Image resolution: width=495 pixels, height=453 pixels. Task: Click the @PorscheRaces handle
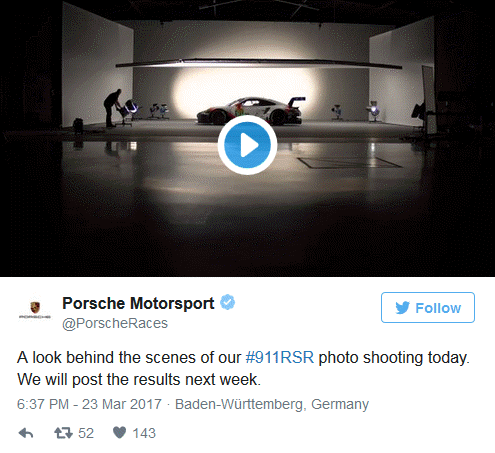[x=115, y=323]
